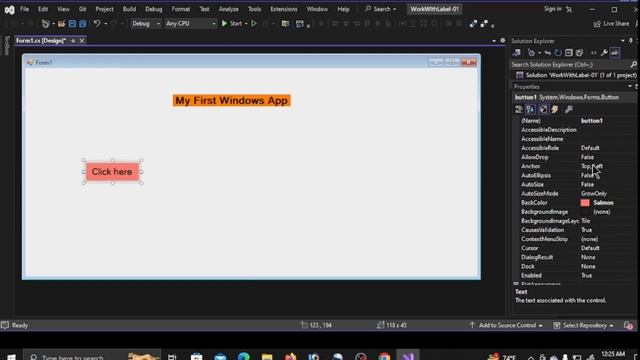Click the View Code icon in Solution Explorer
This screenshot has height=360, width=640.
point(593,53)
